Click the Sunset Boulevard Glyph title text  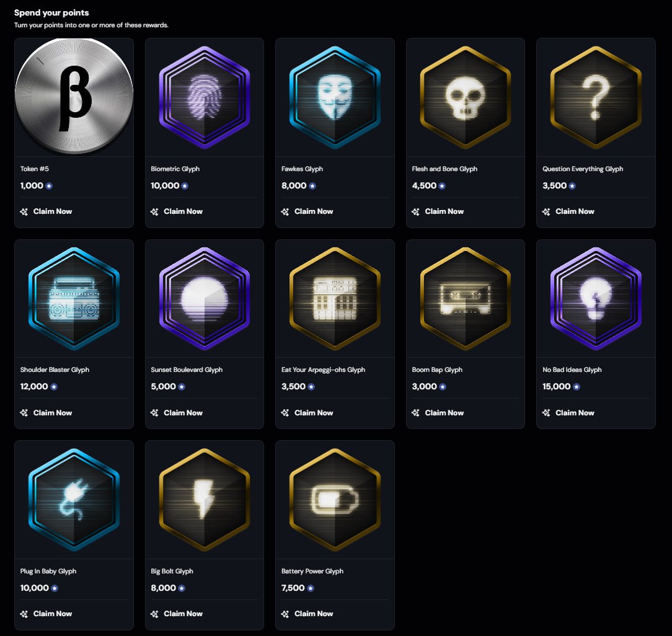[x=187, y=369]
